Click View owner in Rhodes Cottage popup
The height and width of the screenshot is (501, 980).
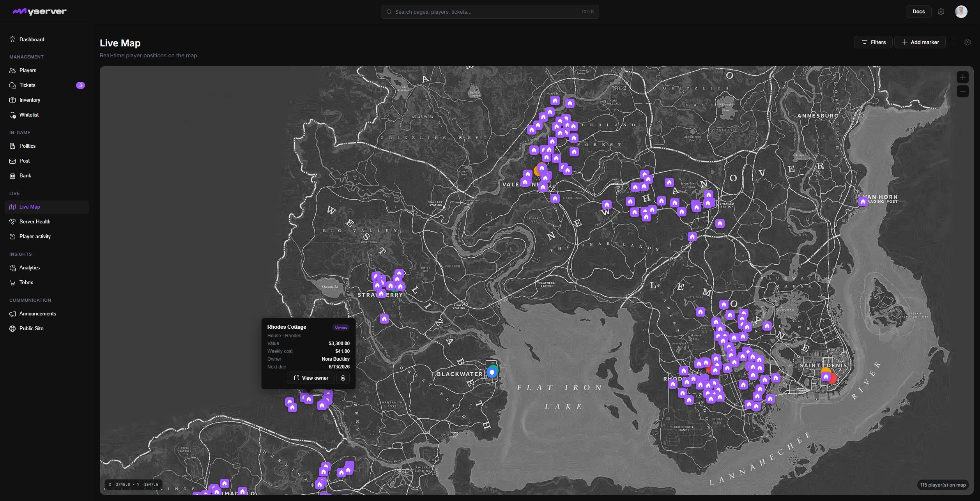[311, 378]
